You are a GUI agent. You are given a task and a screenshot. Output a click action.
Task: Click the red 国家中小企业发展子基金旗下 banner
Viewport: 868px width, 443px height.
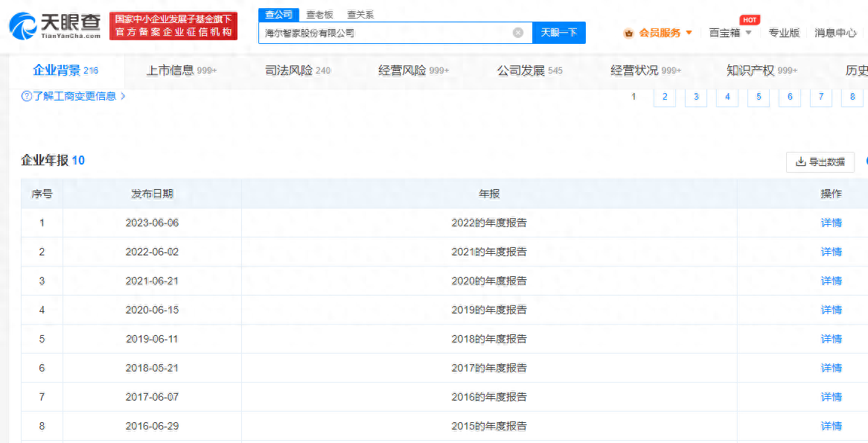[173, 26]
